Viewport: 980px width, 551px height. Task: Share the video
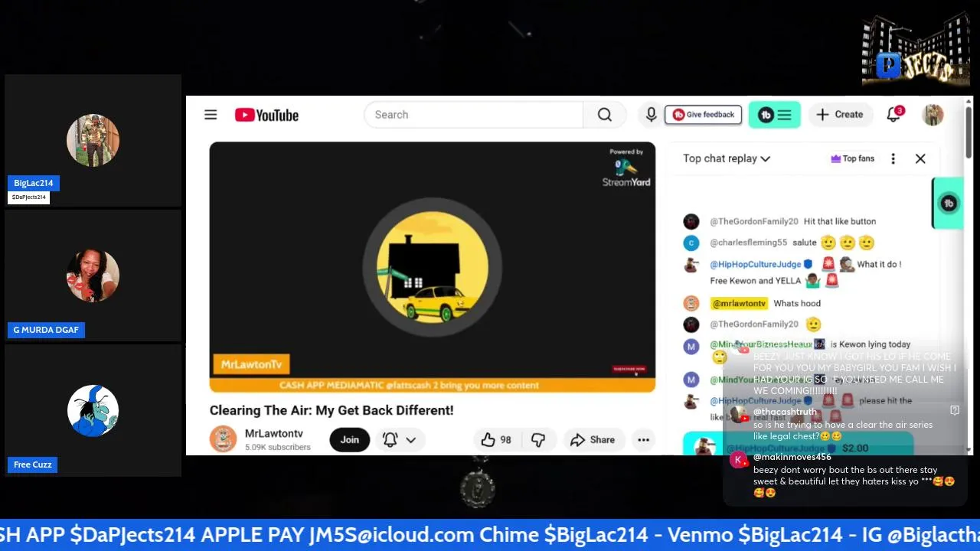pyautogui.click(x=592, y=439)
